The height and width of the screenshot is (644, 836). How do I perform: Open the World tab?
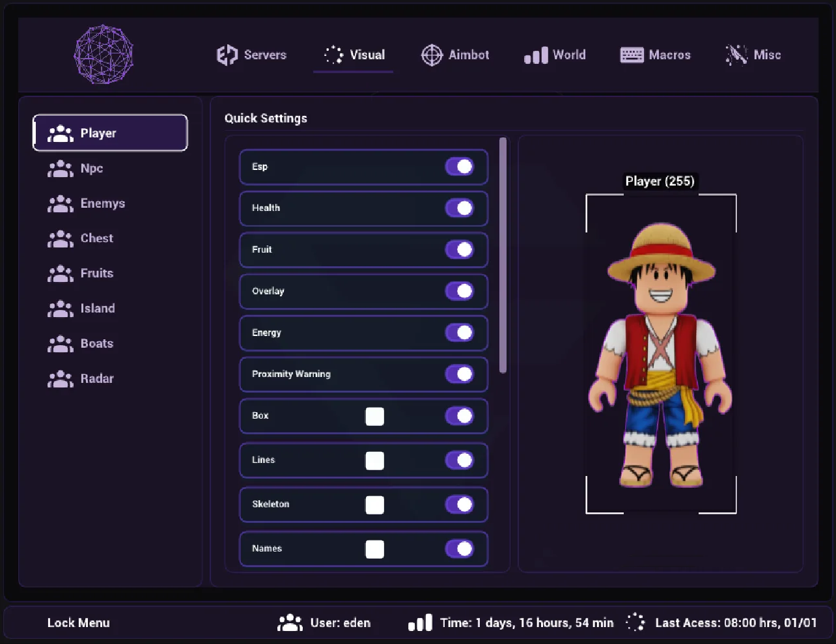(555, 55)
